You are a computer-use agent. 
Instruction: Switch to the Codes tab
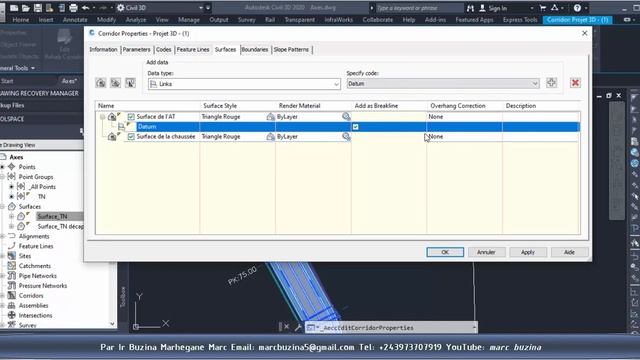point(163,49)
